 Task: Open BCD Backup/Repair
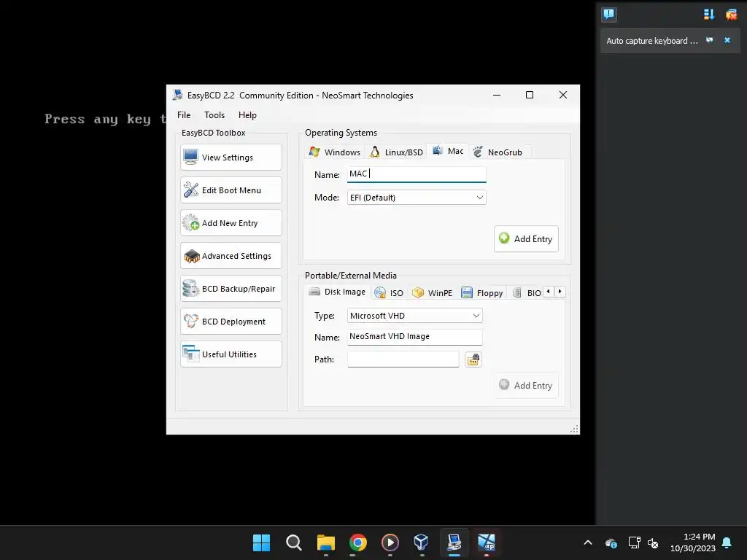coord(231,289)
